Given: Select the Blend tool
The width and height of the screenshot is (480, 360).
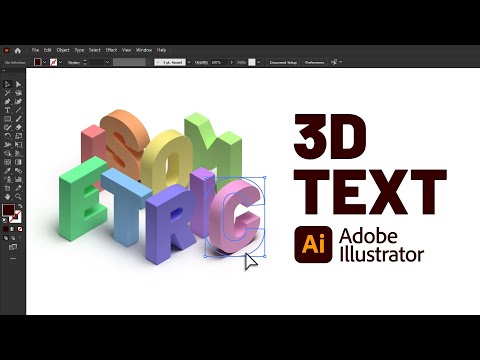Looking at the screenshot, I should (18, 171).
